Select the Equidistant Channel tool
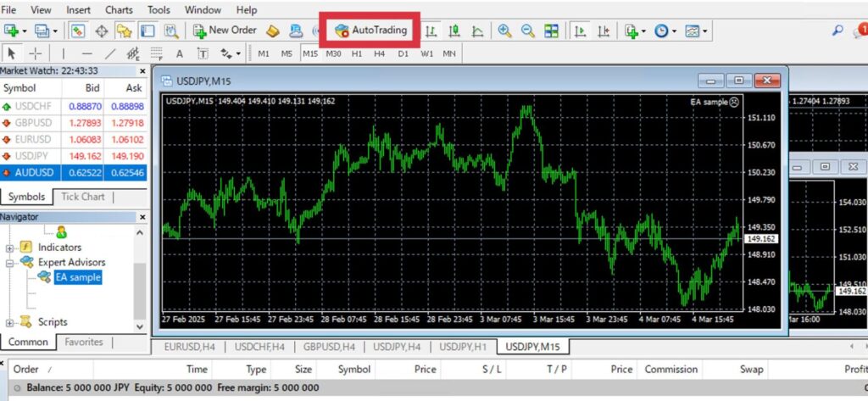The width and height of the screenshot is (868, 401). [133, 53]
